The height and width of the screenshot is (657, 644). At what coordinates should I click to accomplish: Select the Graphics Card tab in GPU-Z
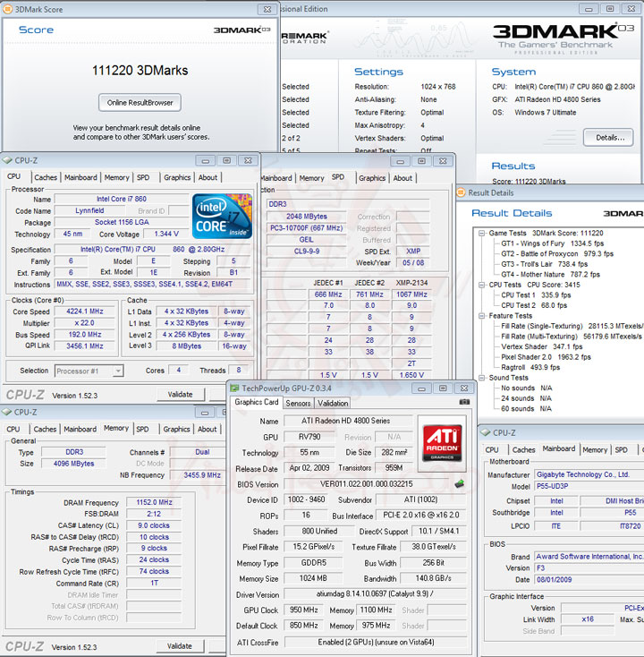coord(257,402)
